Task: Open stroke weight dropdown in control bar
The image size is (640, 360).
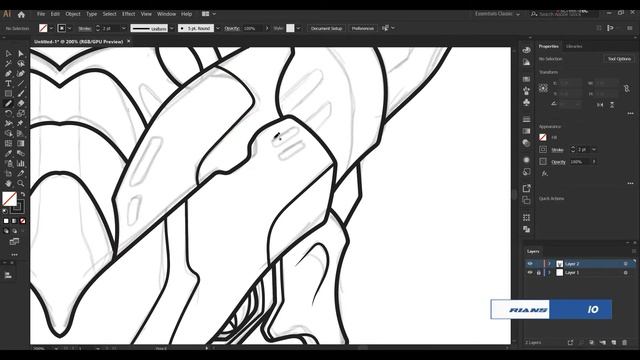Action: (x=123, y=28)
